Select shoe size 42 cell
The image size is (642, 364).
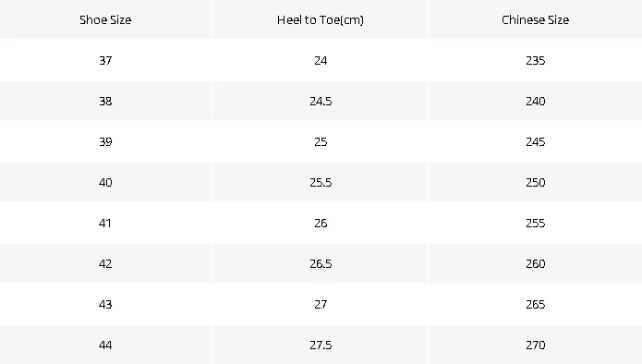[105, 263]
